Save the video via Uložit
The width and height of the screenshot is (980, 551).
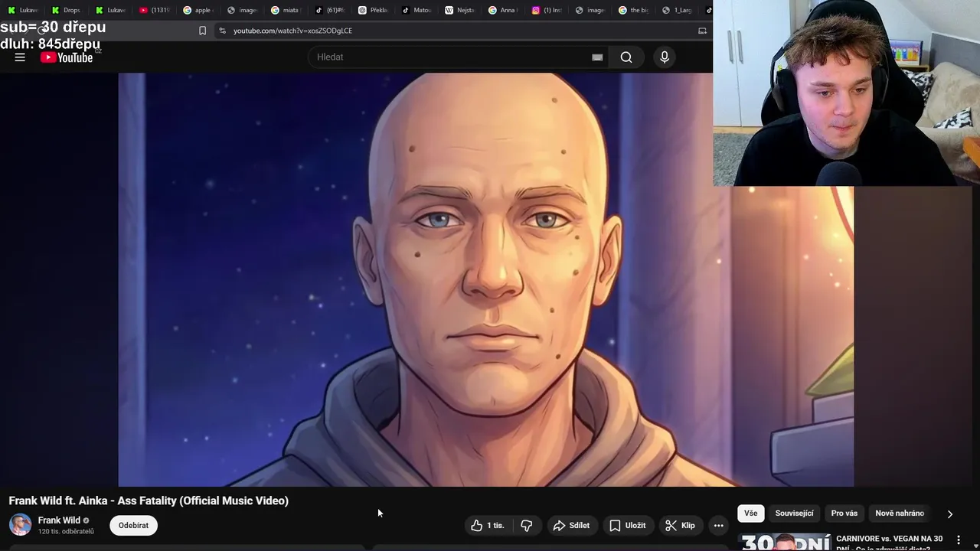click(627, 526)
